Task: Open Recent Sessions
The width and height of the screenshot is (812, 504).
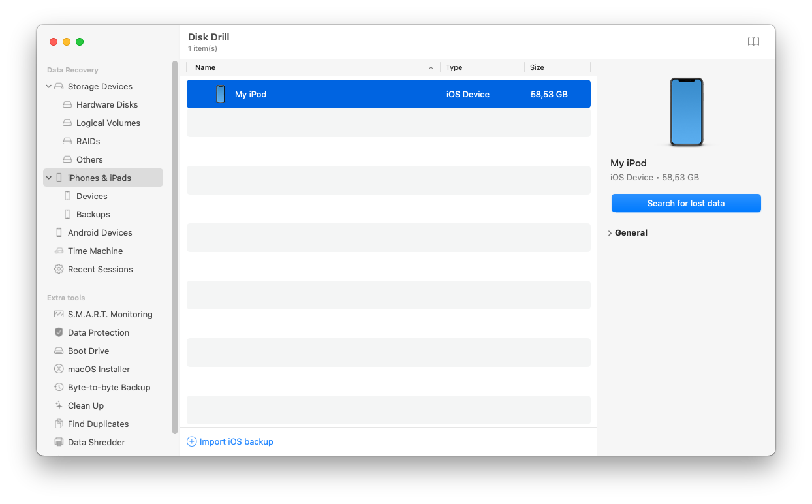Action: [x=101, y=269]
